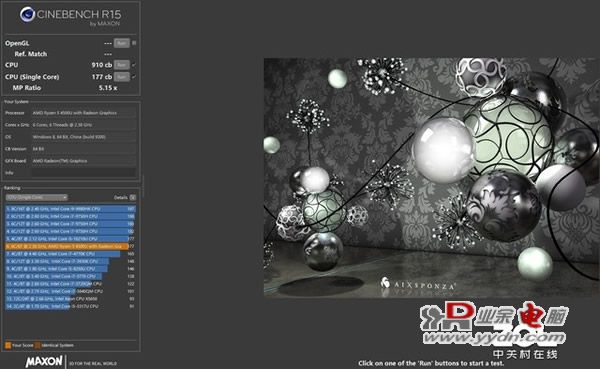Click the status message about Run buttons
The height and width of the screenshot is (369, 600).
coord(431,363)
